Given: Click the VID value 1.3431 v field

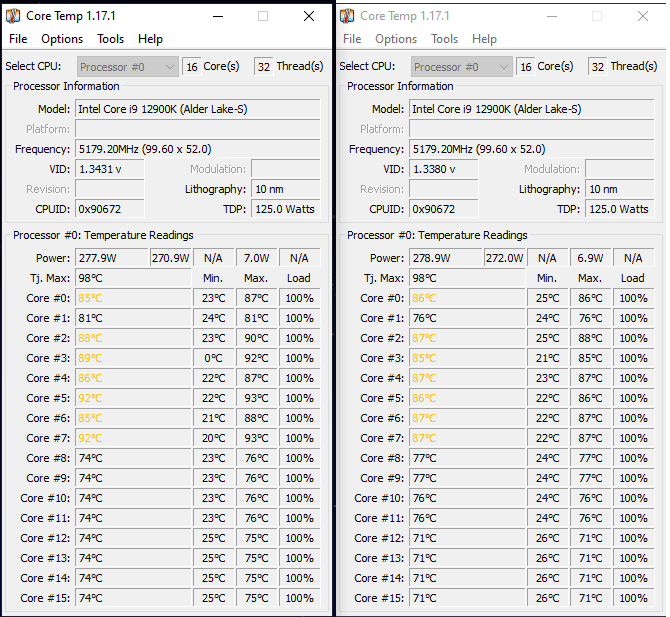Looking at the screenshot, I should [x=110, y=169].
